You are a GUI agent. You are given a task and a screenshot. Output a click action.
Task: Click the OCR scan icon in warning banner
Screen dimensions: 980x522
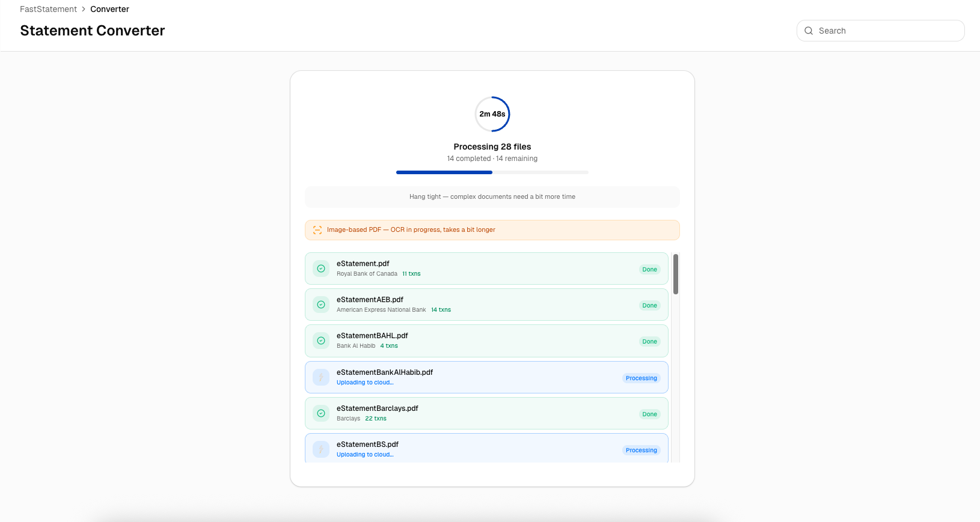[x=317, y=230]
